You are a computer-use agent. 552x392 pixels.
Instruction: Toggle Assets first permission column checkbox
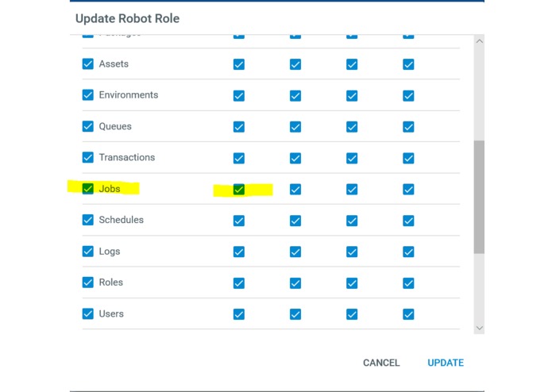coord(239,64)
